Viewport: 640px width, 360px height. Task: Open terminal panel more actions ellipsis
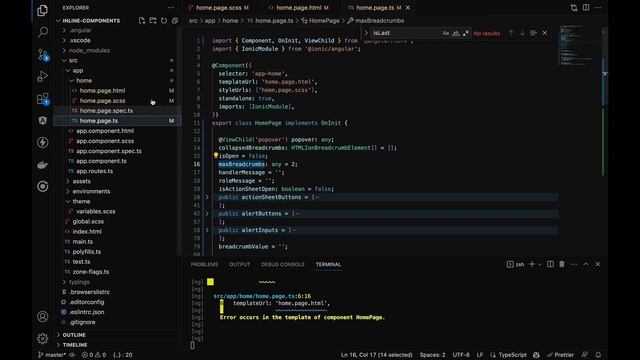click(x=574, y=264)
